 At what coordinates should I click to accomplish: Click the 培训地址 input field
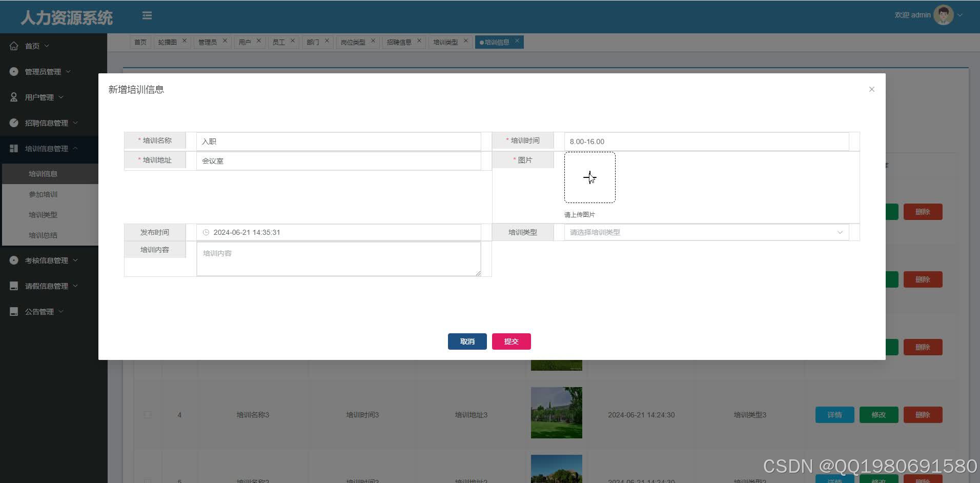pos(339,161)
